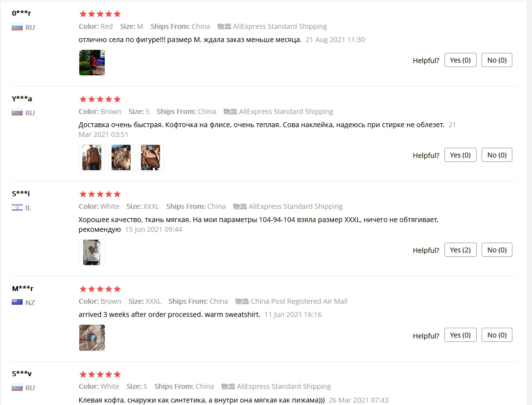Open the second photo in Y***a's review
Screen dimensions: 532x405
pos(121,157)
